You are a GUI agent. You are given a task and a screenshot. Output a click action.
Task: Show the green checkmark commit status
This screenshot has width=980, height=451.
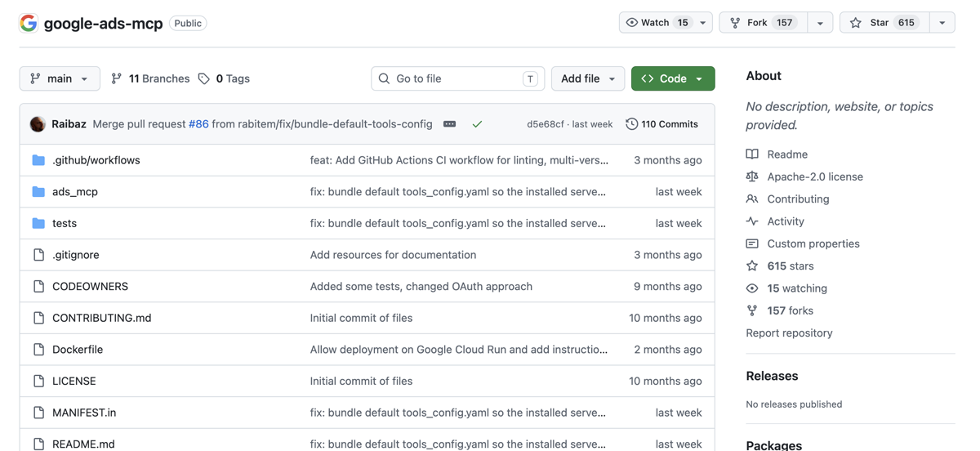click(x=477, y=124)
